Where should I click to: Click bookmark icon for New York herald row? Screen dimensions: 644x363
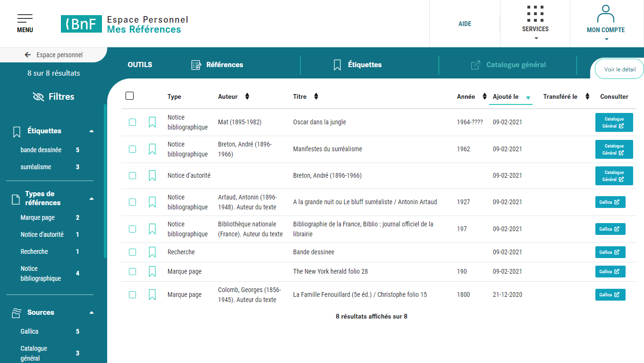152,272
